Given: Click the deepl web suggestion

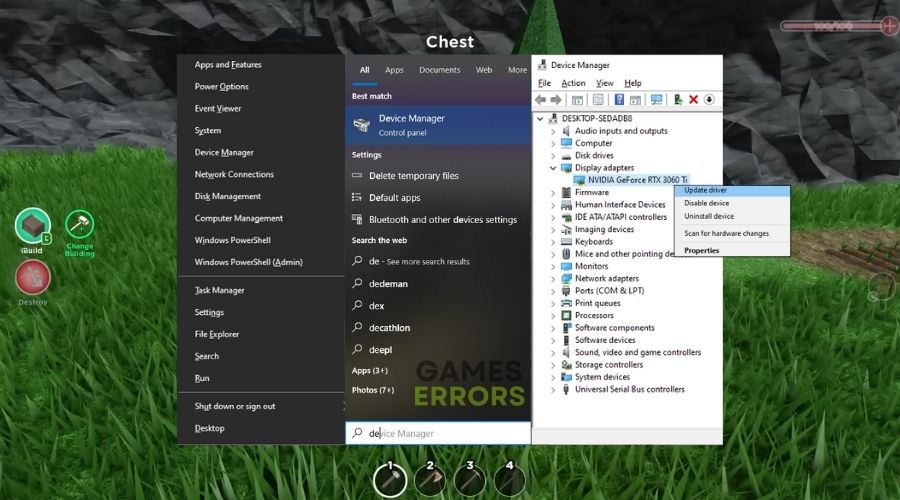Looking at the screenshot, I should click(438, 350).
